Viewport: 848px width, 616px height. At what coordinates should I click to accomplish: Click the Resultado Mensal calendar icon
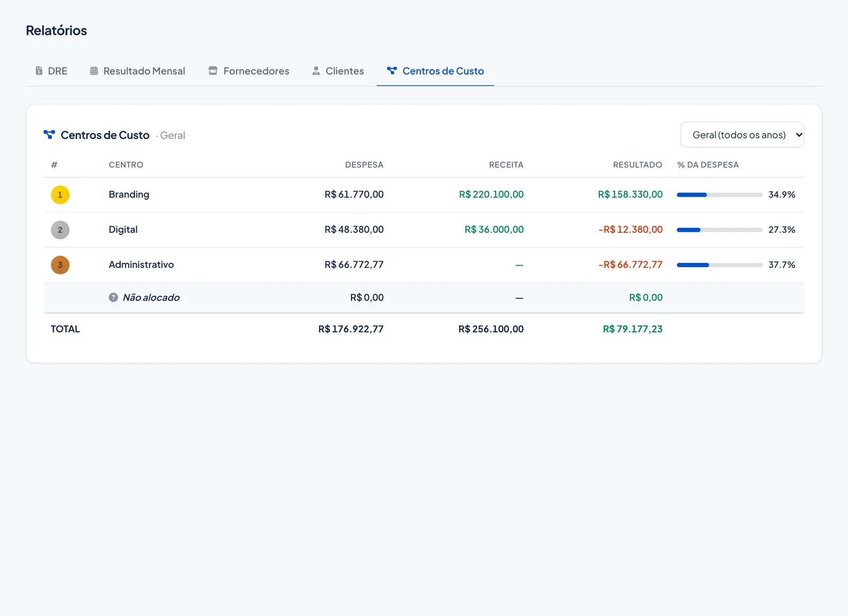tap(94, 71)
